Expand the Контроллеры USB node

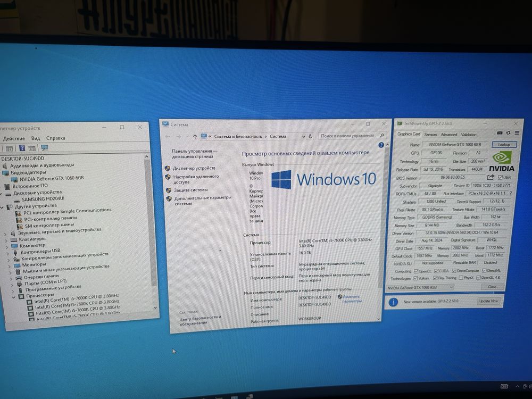click(x=7, y=253)
